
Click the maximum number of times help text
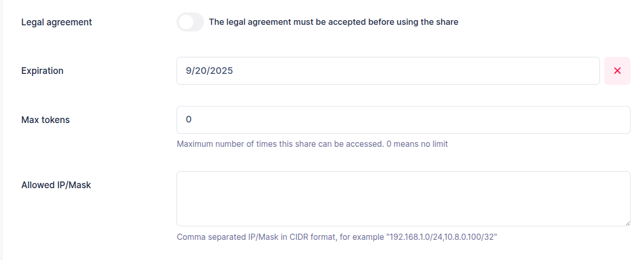(x=280, y=144)
